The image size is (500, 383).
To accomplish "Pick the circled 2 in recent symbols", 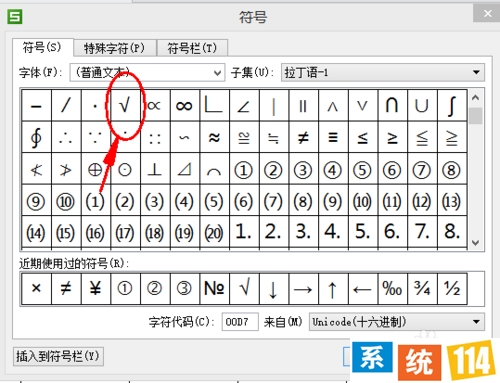I will [155, 288].
